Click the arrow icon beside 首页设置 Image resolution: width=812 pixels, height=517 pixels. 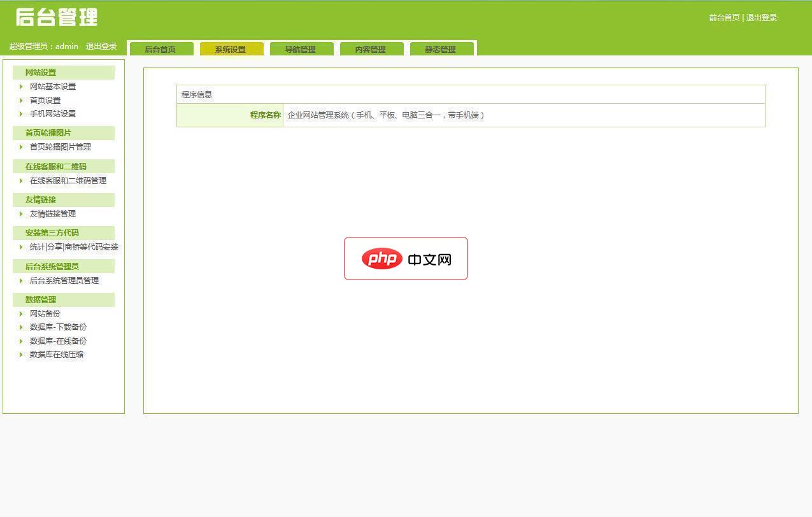click(21, 101)
